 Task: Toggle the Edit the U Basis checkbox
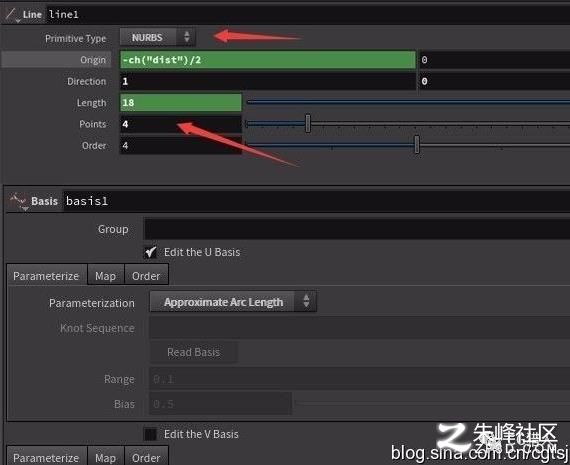(x=151, y=252)
